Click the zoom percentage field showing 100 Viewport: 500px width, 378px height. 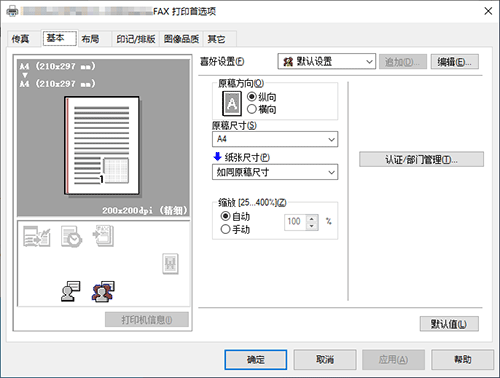(x=295, y=222)
